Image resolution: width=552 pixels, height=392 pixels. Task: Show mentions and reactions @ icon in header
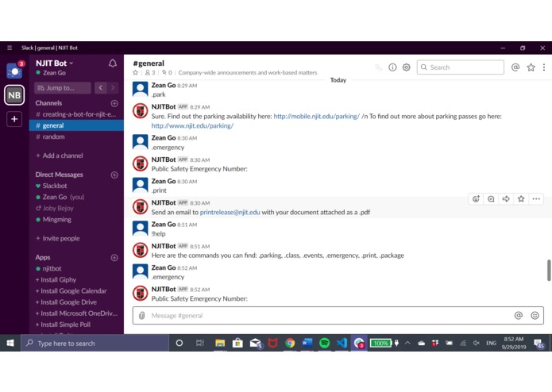(x=515, y=67)
